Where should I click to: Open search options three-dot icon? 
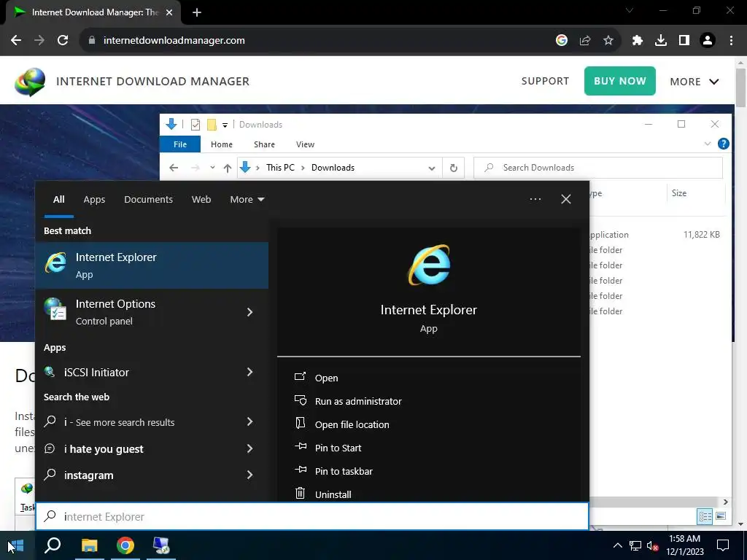tap(535, 199)
